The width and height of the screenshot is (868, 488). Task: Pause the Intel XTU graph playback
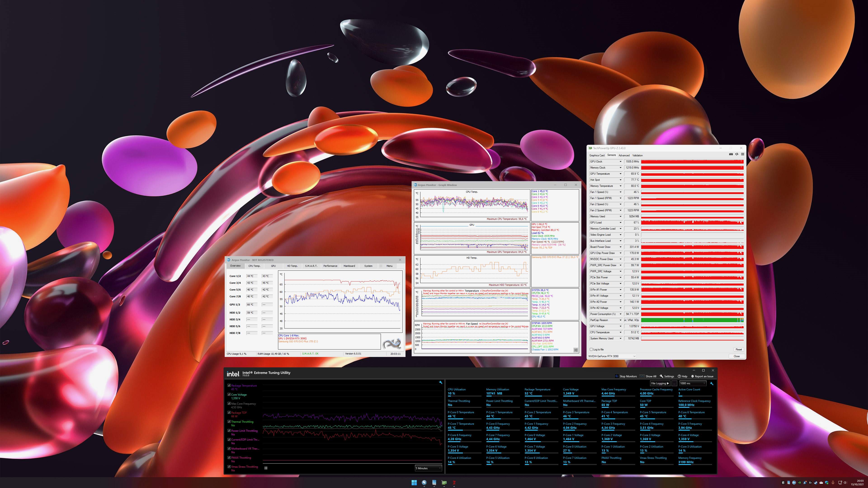[266, 468]
